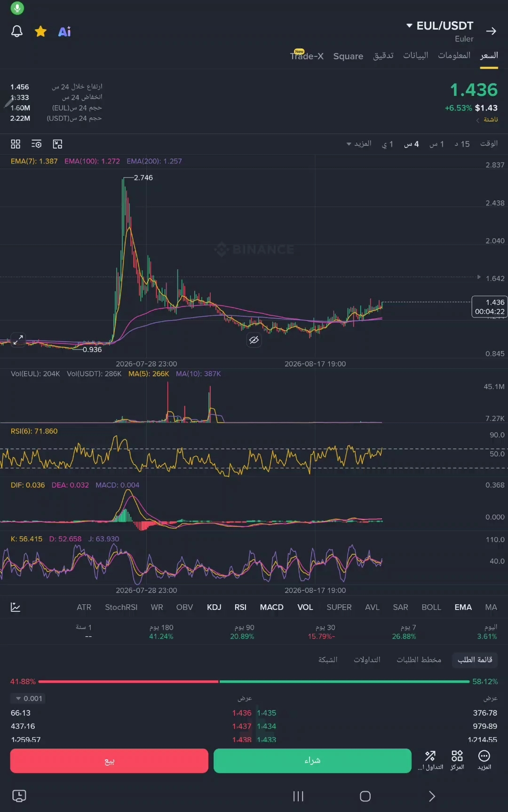Select the 1 ي timeframe

pyautogui.click(x=387, y=144)
